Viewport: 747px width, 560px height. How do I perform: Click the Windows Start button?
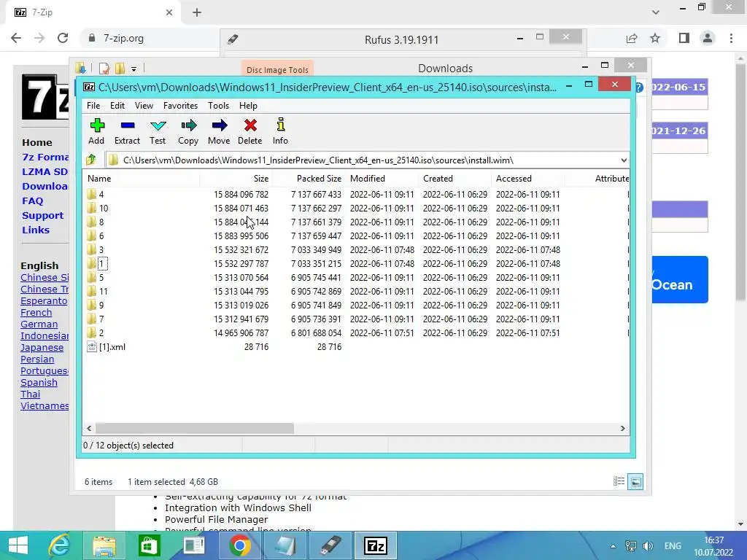[x=18, y=545]
